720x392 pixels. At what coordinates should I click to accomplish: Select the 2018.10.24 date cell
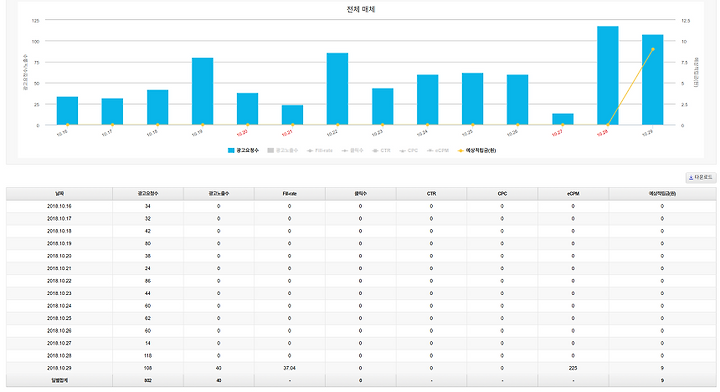click(59, 306)
